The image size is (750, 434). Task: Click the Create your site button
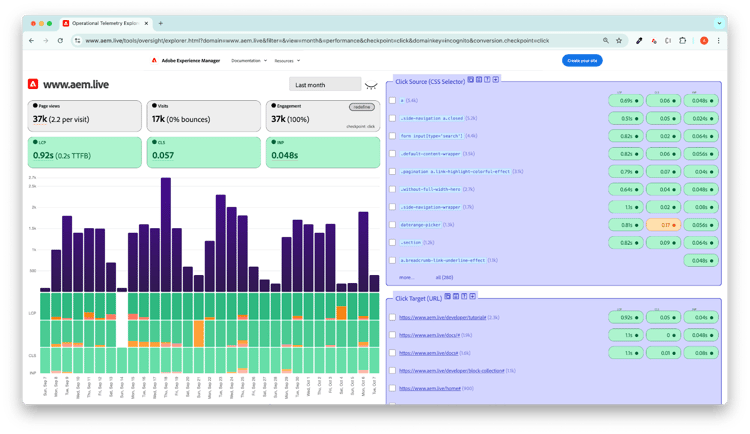582,61
